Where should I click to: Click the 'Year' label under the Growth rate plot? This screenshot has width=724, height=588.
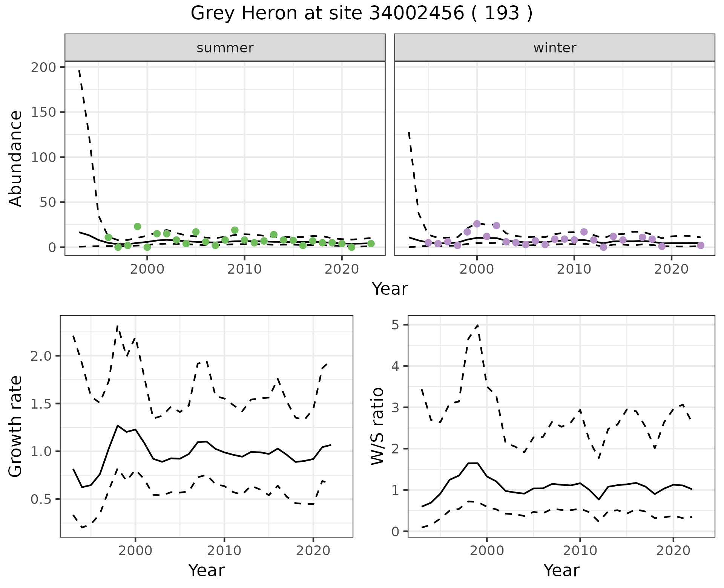point(206,570)
